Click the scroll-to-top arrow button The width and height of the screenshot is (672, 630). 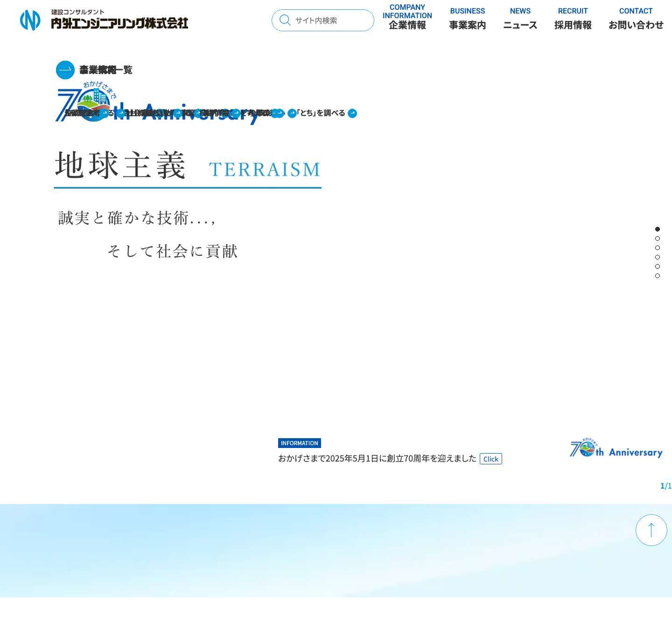(651, 530)
